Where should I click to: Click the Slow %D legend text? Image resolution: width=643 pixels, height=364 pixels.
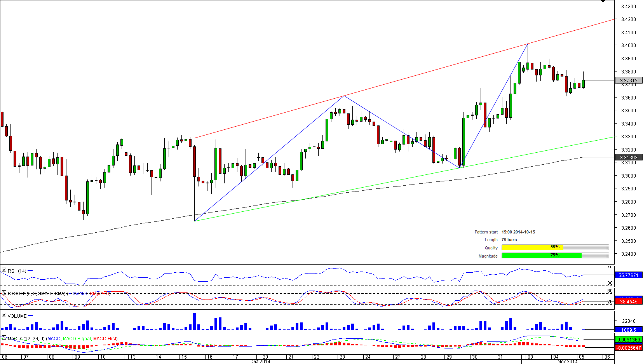point(99,293)
